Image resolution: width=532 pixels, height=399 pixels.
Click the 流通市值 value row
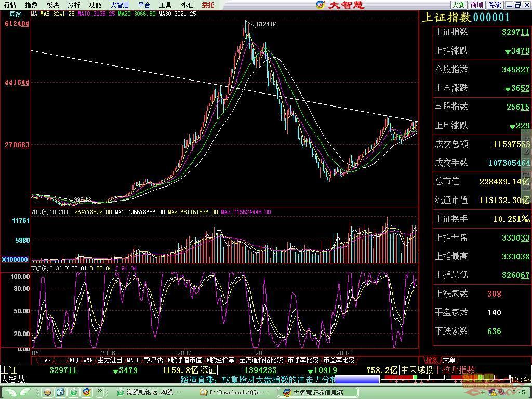click(482, 200)
